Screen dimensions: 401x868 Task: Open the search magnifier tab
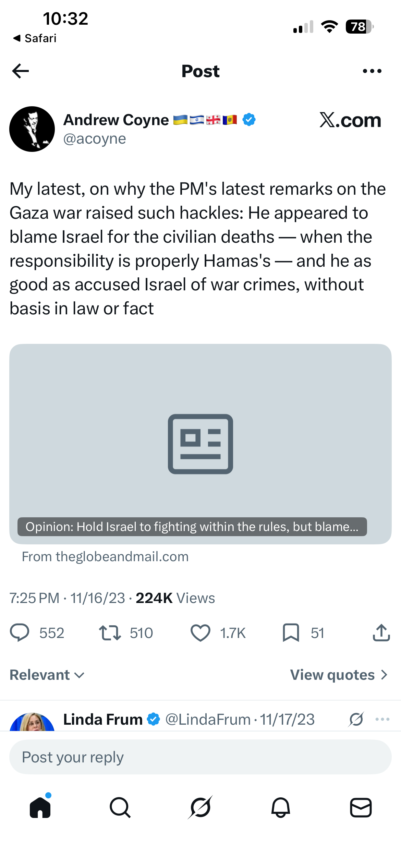120,807
